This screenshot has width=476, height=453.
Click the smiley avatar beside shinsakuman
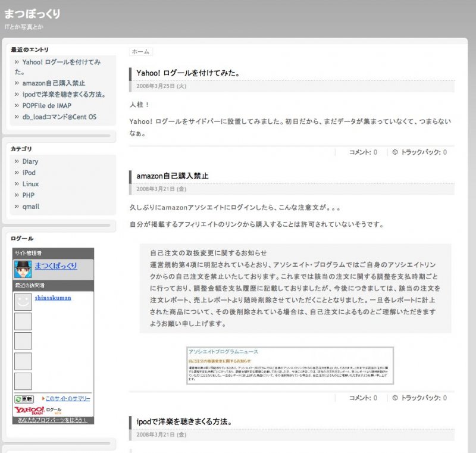23,302
